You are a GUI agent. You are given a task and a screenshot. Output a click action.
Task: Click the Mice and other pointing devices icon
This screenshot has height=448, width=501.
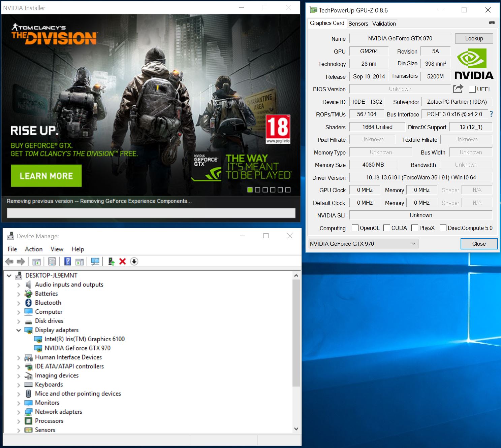coord(29,393)
